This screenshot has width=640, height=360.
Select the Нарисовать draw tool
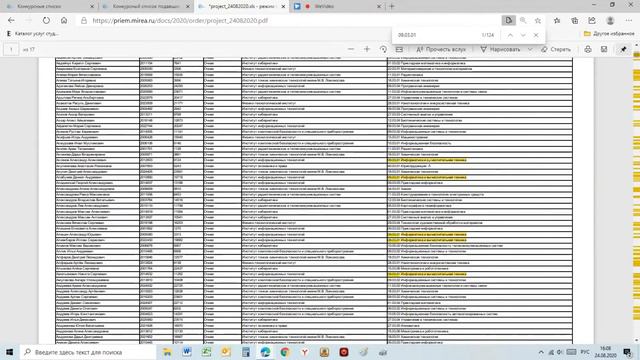[x=500, y=49]
